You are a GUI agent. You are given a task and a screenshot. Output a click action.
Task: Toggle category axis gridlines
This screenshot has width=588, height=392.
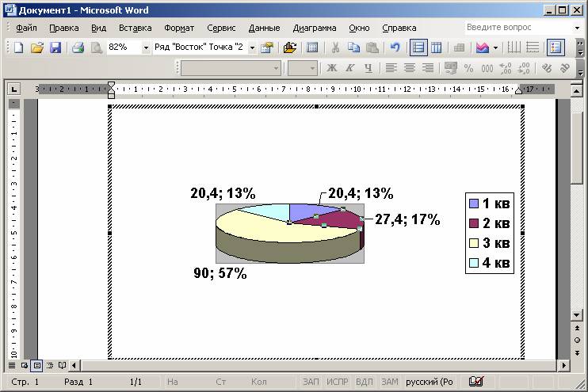514,48
